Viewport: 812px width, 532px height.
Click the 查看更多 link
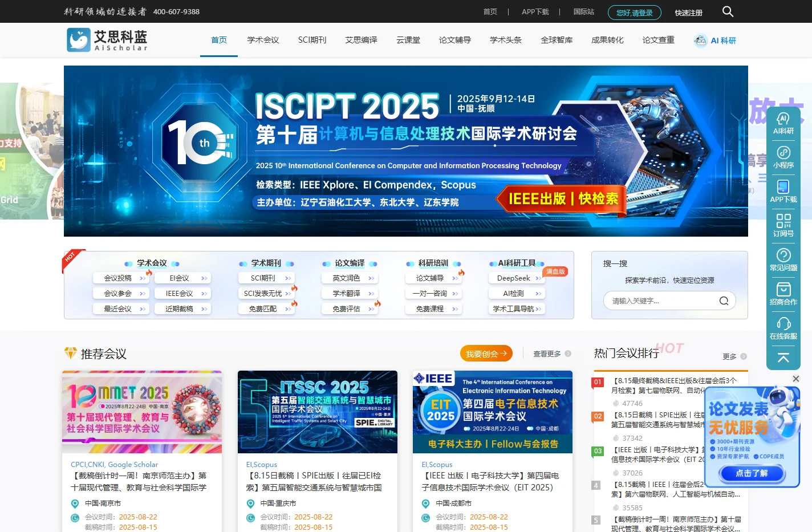[547, 354]
